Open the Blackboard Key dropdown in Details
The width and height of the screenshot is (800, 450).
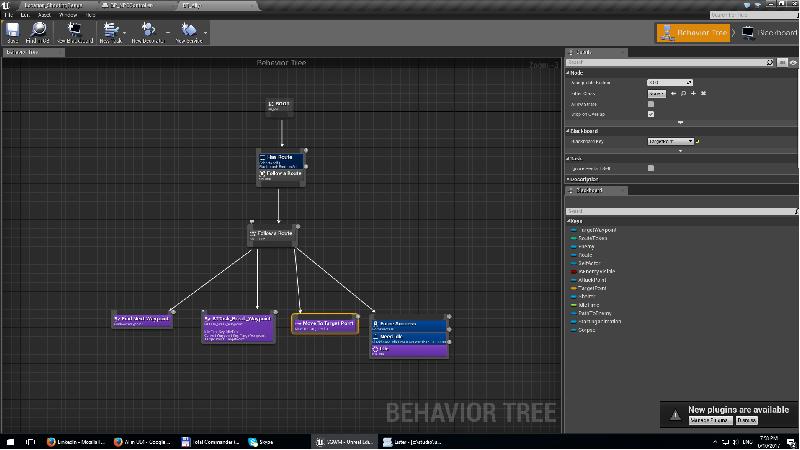pos(670,142)
